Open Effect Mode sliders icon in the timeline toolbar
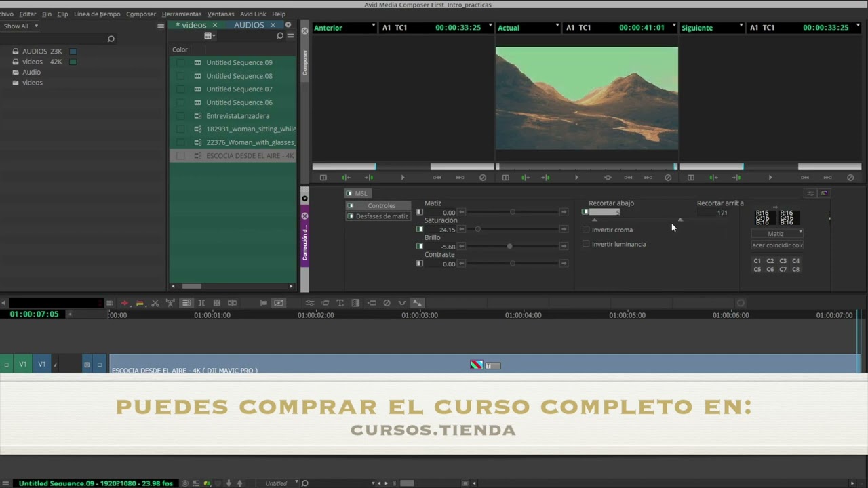This screenshot has height=488, width=868. 310,303
